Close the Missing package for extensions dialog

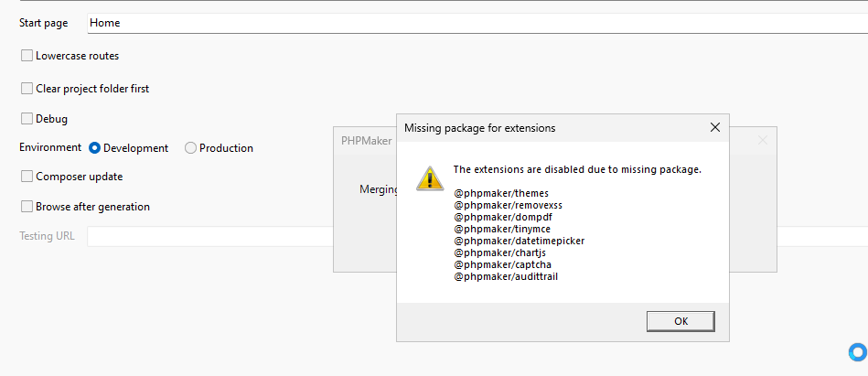click(714, 128)
